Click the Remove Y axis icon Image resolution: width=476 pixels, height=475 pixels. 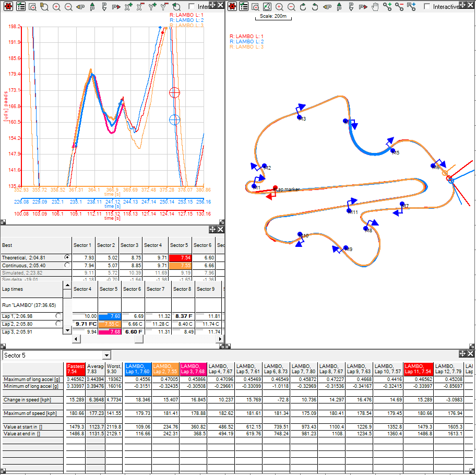[x=164, y=6]
